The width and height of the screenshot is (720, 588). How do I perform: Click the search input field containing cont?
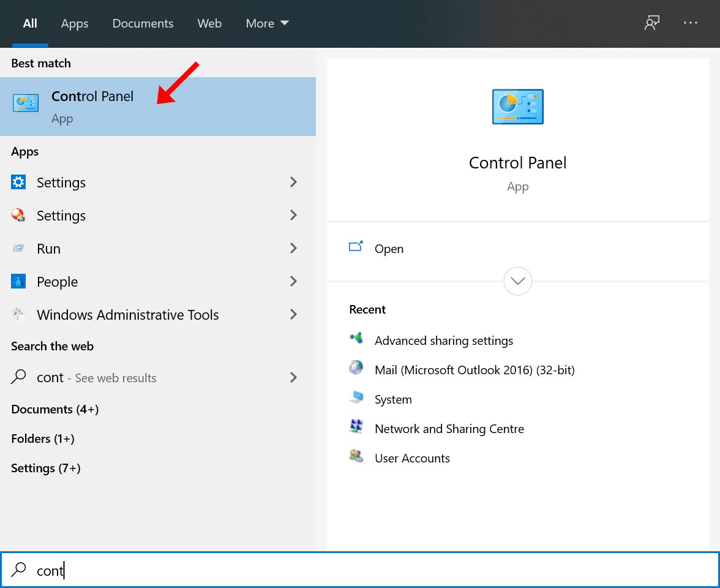(360, 570)
